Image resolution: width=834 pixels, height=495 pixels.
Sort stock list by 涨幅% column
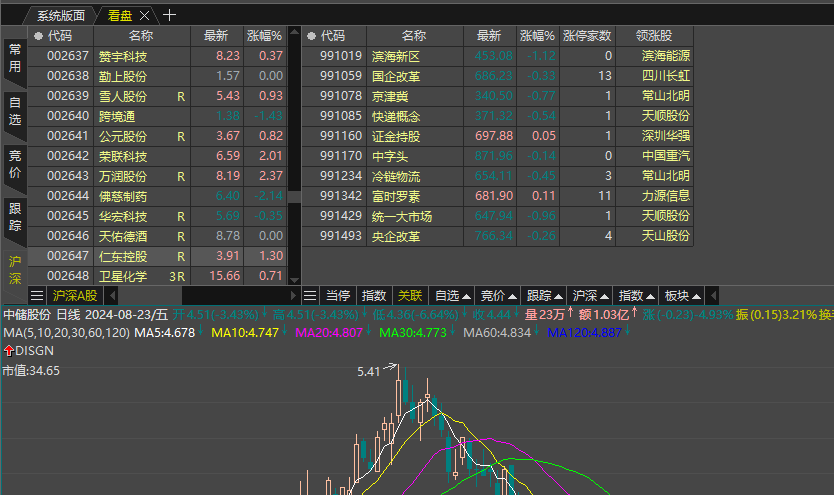pos(264,36)
